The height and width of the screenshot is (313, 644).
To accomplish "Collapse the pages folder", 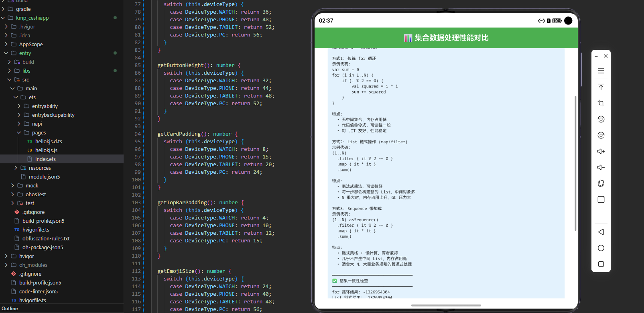I will tap(19, 132).
